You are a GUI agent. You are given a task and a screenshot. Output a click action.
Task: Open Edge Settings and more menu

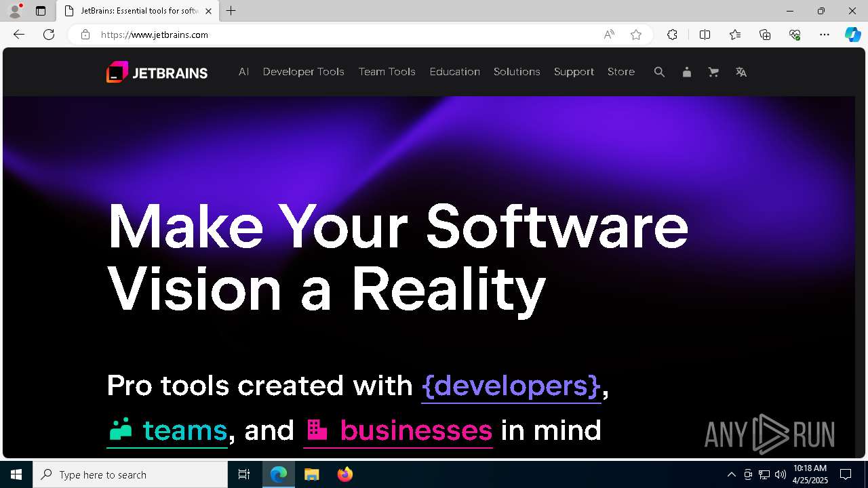tap(825, 35)
